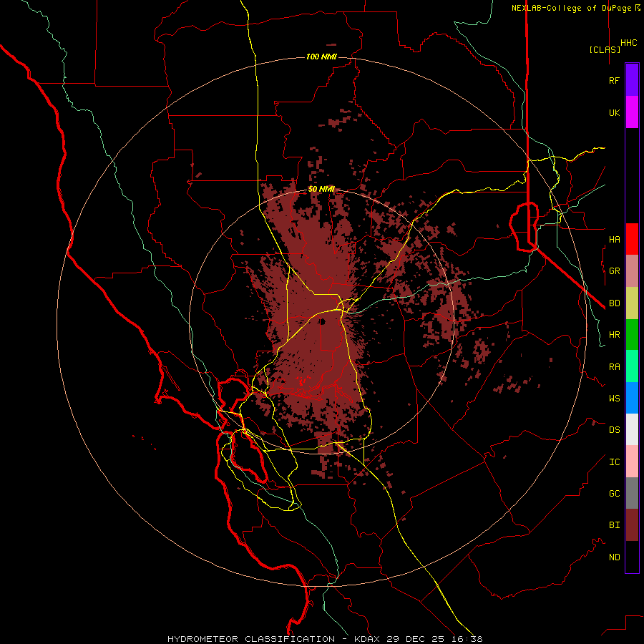Click the ND black legend color block
The image size is (644, 644).
tap(632, 557)
